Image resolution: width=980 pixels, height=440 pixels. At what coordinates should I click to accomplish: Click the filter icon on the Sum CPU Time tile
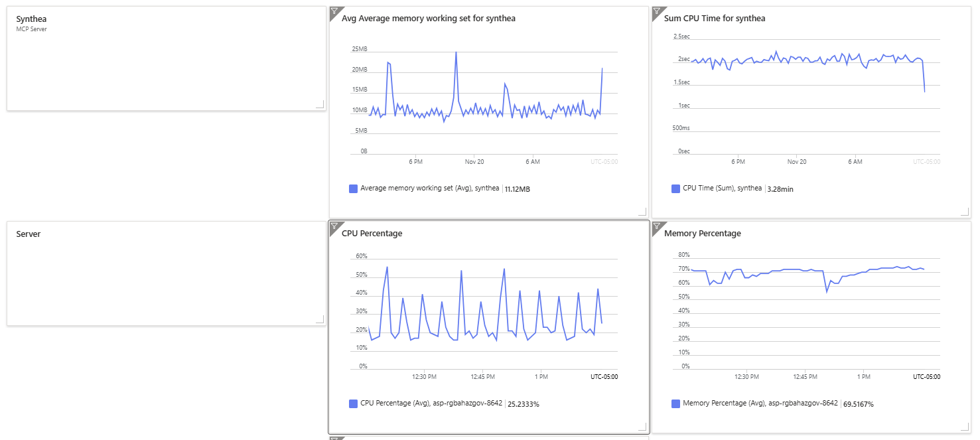tap(656, 11)
